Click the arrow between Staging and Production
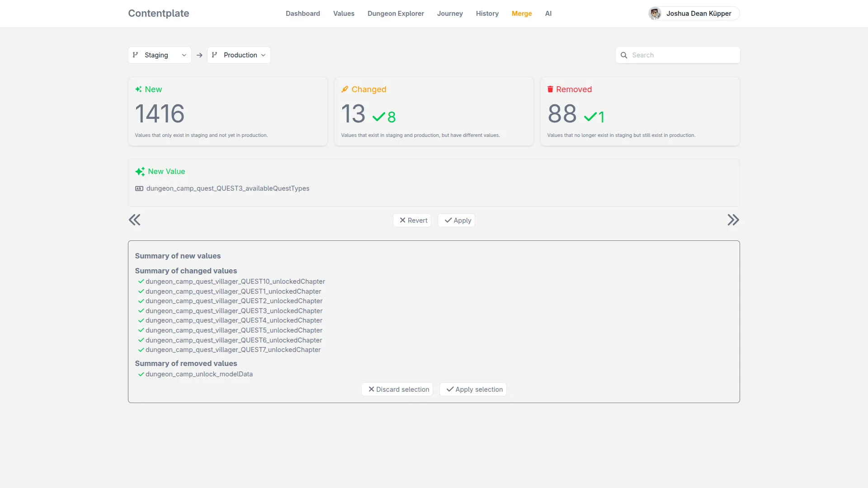The image size is (868, 488). pyautogui.click(x=199, y=55)
